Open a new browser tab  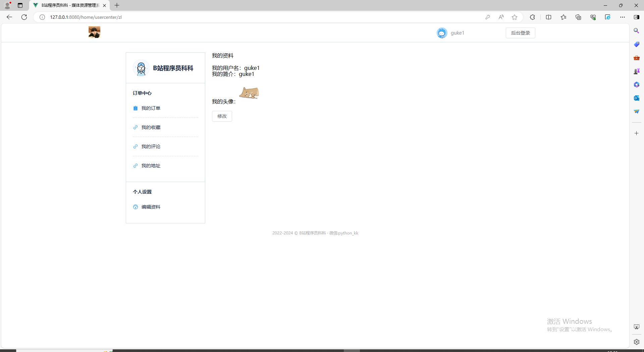pos(117,5)
